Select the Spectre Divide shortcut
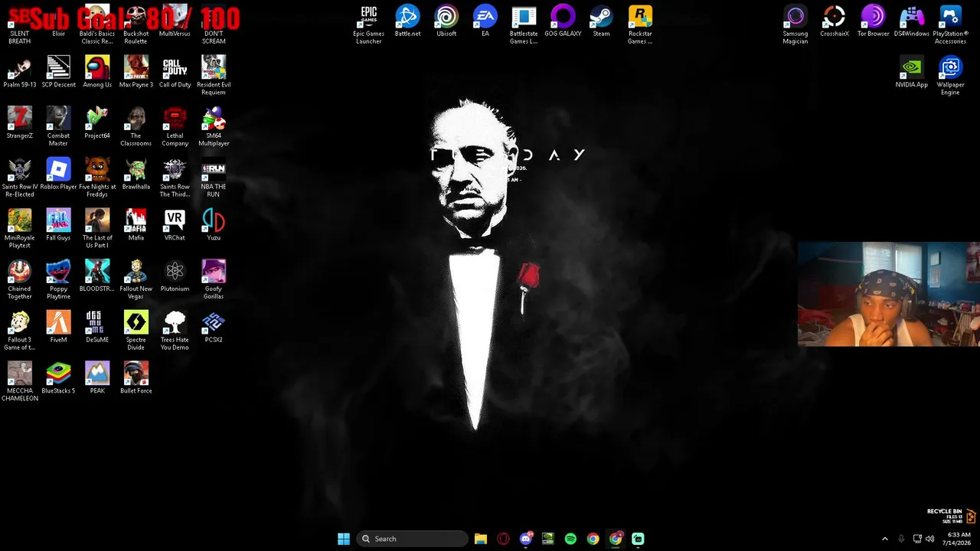This screenshot has width=980, height=551. 136,331
